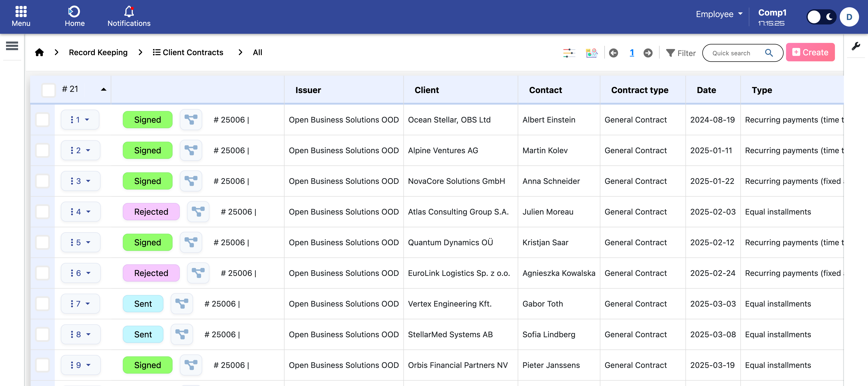Open the Filter button
The height and width of the screenshot is (386, 868).
(681, 53)
